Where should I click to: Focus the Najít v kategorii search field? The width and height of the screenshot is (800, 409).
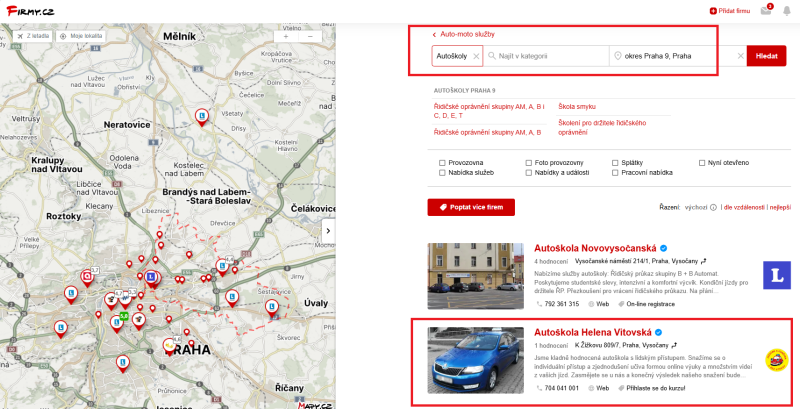point(546,56)
